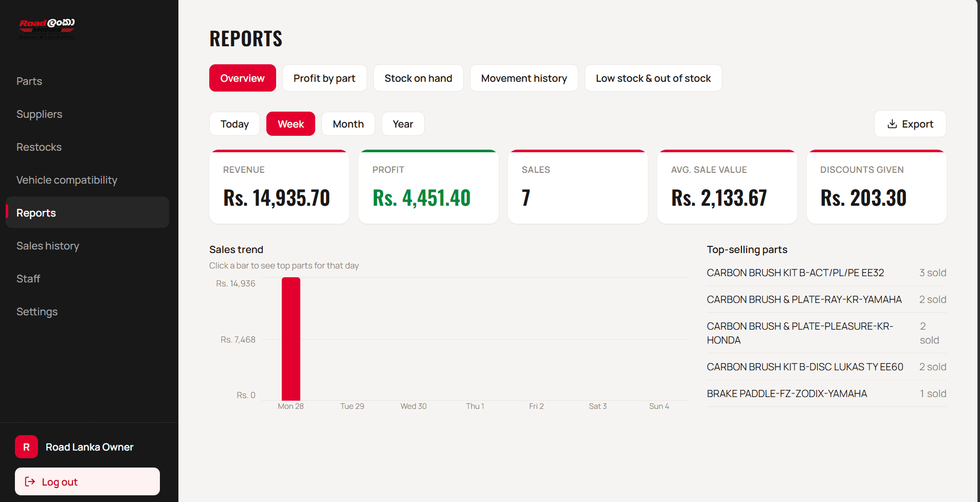Click CARBON BRUSH & PLATE-RAY-KR-YAMAHA row
Viewport: 980px width, 502px height.
tap(827, 299)
